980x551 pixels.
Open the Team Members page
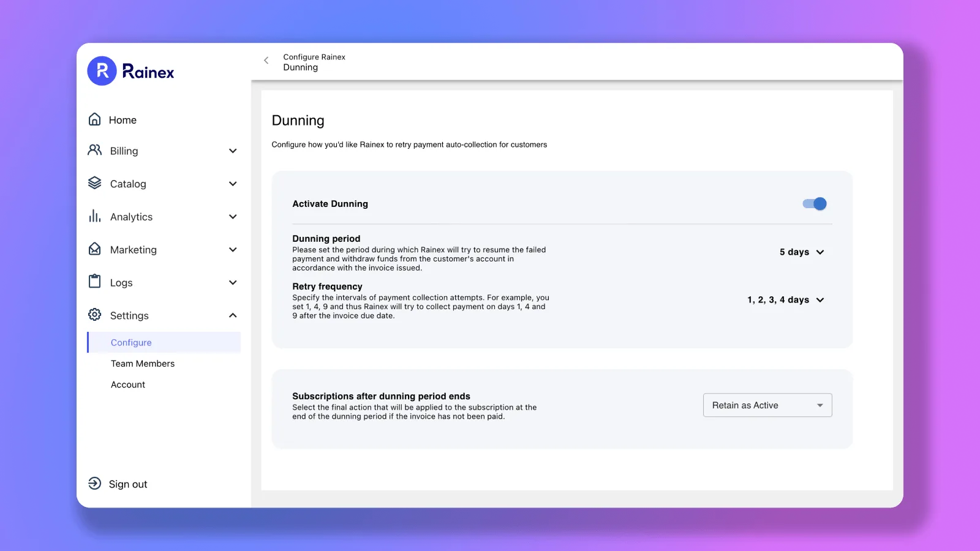coord(143,364)
